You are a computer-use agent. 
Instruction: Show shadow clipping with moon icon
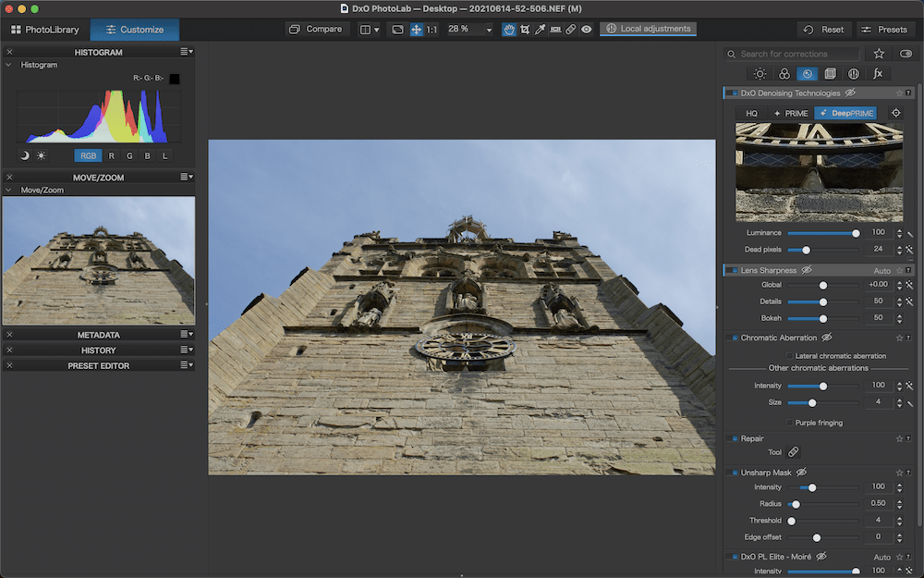(25, 156)
